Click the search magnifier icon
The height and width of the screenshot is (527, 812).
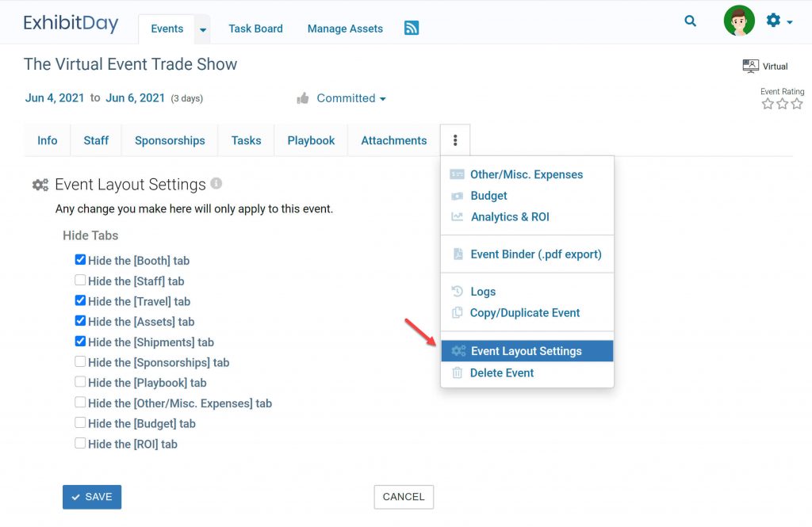(691, 21)
